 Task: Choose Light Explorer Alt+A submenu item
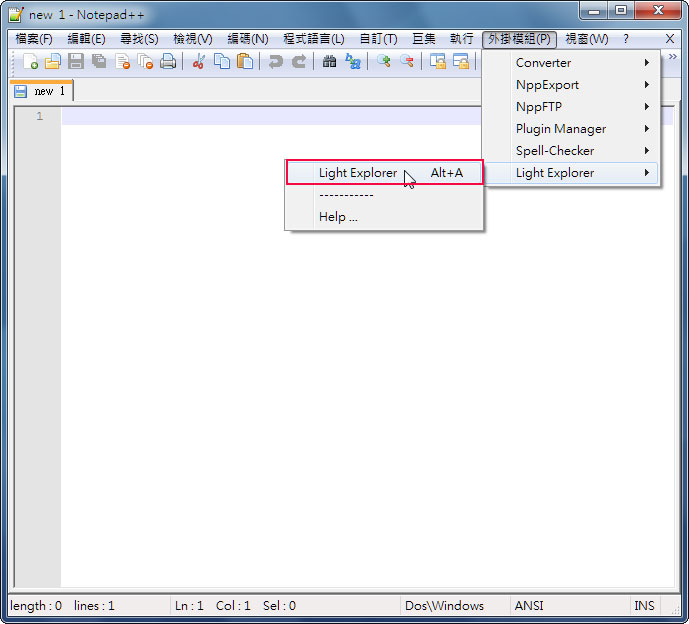tap(384, 173)
